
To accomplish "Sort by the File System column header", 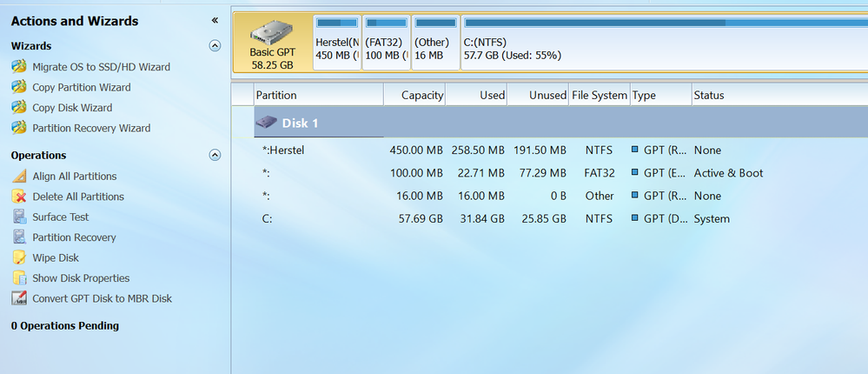I will [599, 96].
